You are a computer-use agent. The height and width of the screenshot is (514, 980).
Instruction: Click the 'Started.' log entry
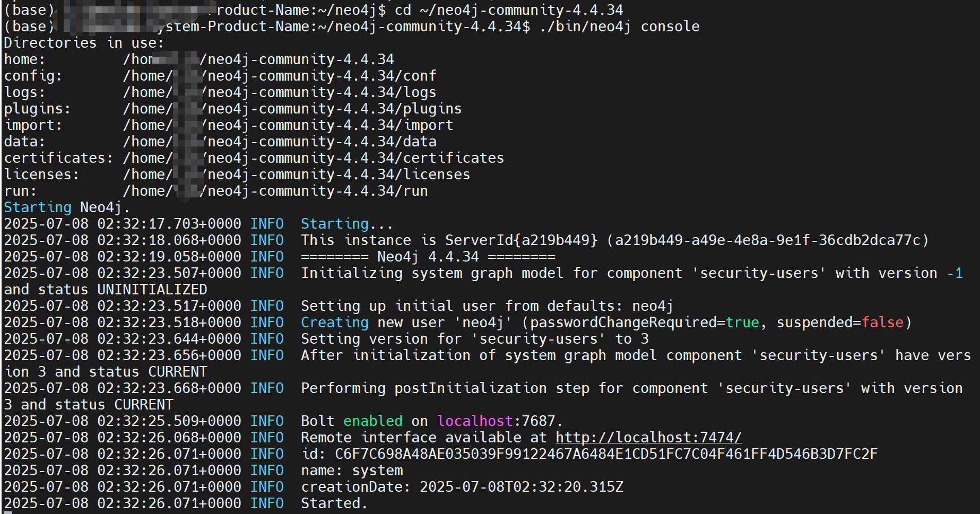[x=332, y=503]
